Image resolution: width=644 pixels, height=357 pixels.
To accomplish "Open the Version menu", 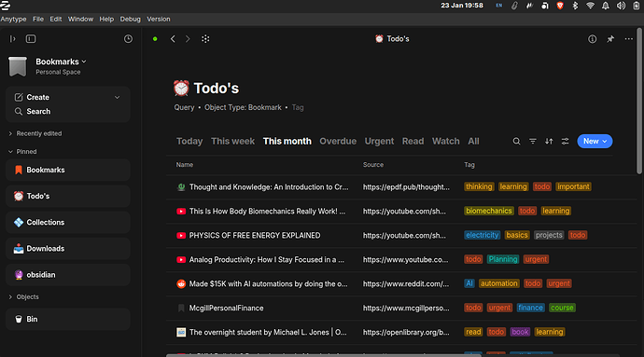I will (x=159, y=19).
